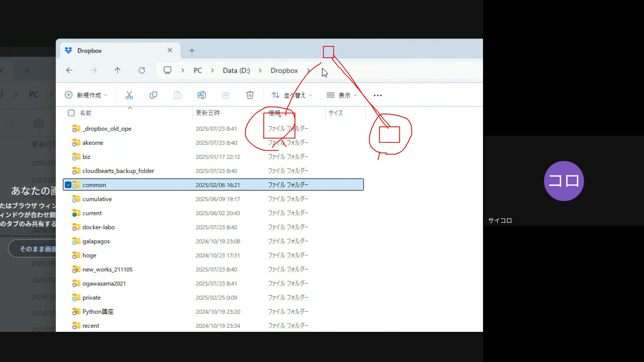The image size is (644, 362).
Task: Select the docker-labo folder
Action: point(99,227)
